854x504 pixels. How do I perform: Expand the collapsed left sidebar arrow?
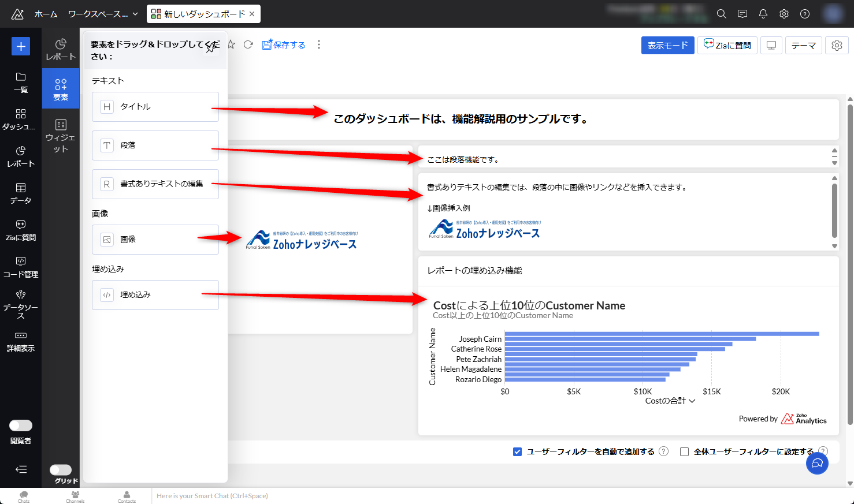(x=21, y=469)
